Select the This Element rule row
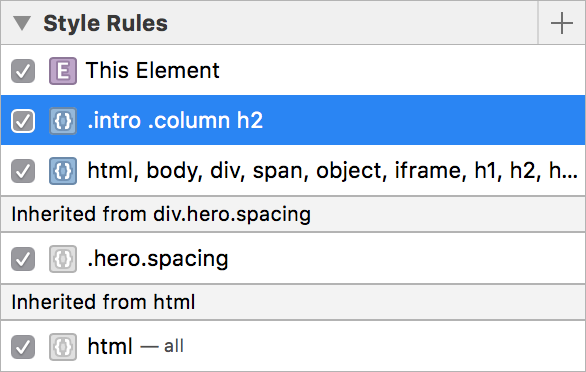The width and height of the screenshot is (586, 372). (x=293, y=70)
